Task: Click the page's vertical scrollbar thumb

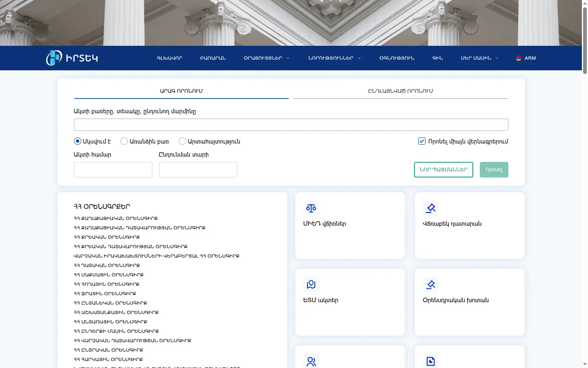Action: pyautogui.click(x=585, y=40)
